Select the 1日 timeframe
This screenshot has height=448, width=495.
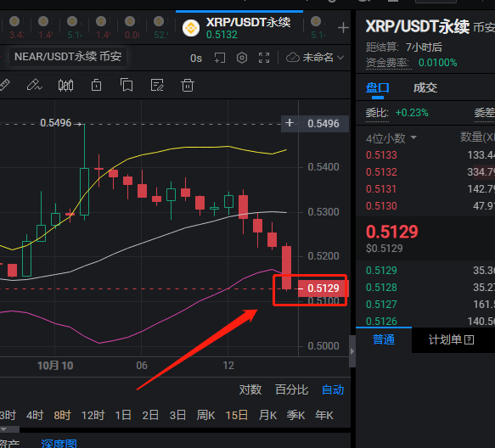point(123,416)
